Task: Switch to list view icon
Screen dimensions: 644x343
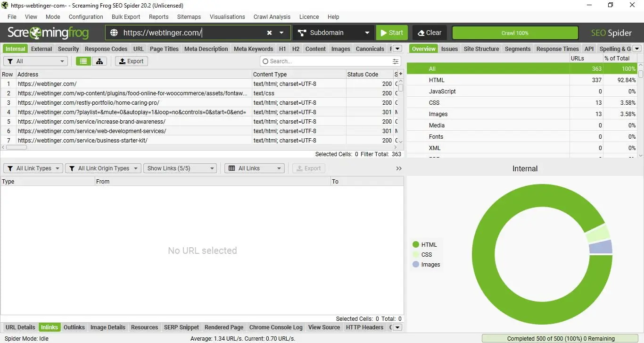Action: point(83,61)
